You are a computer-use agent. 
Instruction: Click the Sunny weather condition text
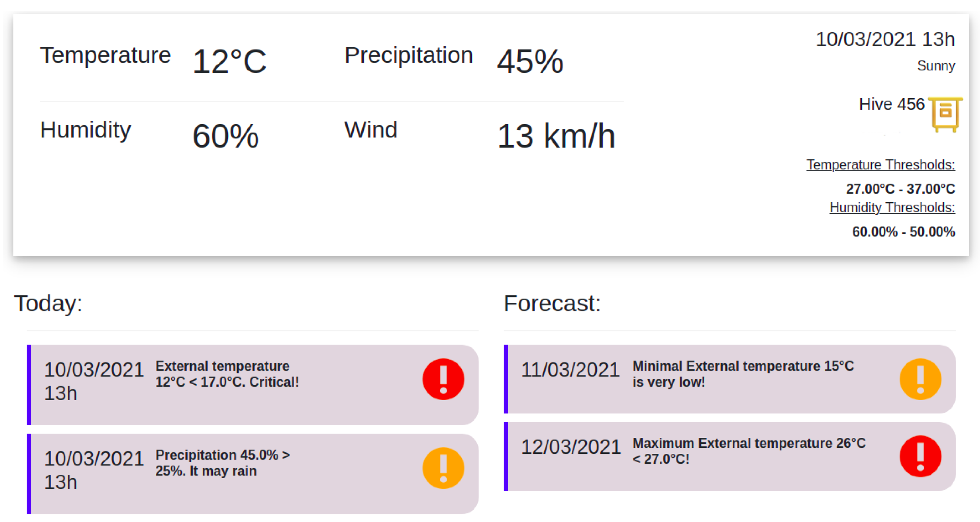(935, 66)
